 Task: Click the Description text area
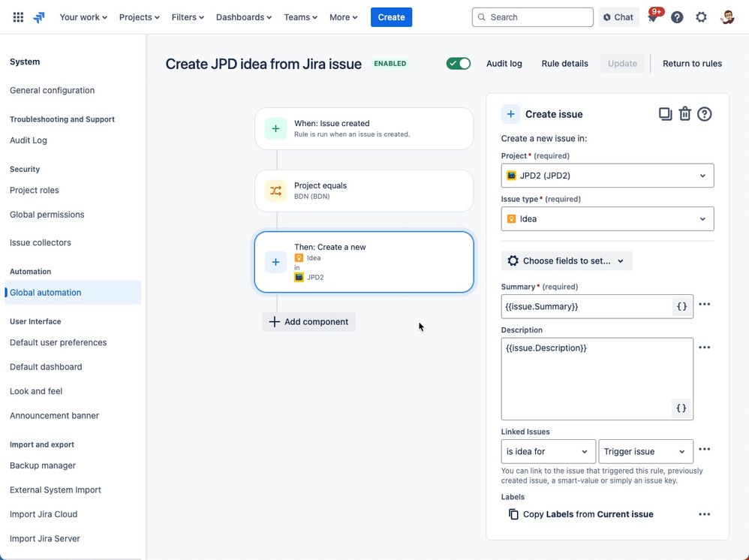click(597, 379)
